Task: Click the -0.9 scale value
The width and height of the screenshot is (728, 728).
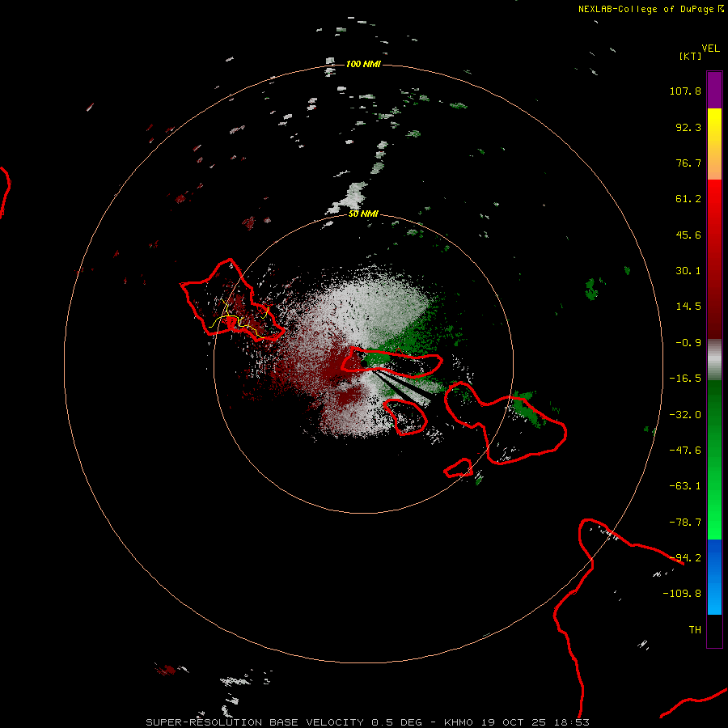Action: [688, 343]
